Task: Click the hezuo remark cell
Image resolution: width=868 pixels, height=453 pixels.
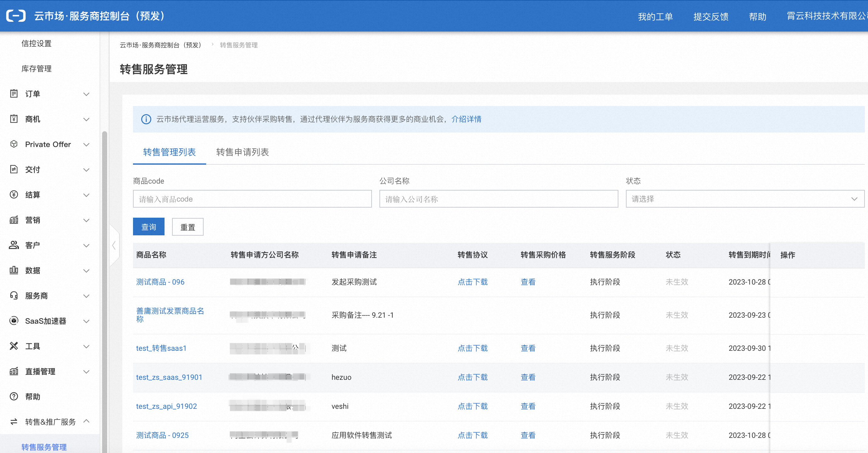Action: pos(341,377)
